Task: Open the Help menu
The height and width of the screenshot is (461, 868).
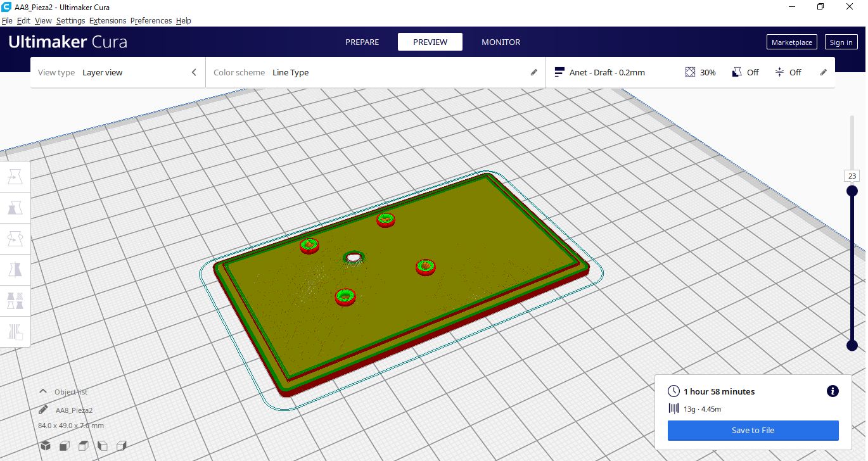Action: 184,20
